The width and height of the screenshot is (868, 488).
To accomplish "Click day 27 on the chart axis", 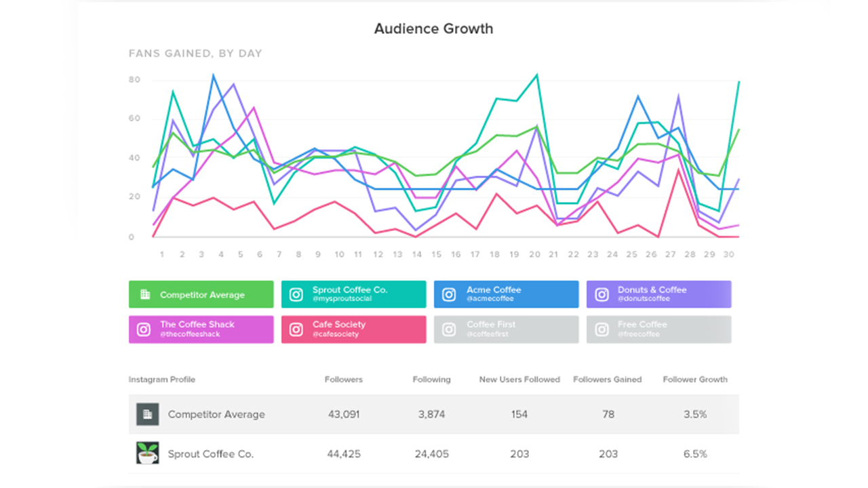I will tap(671, 255).
